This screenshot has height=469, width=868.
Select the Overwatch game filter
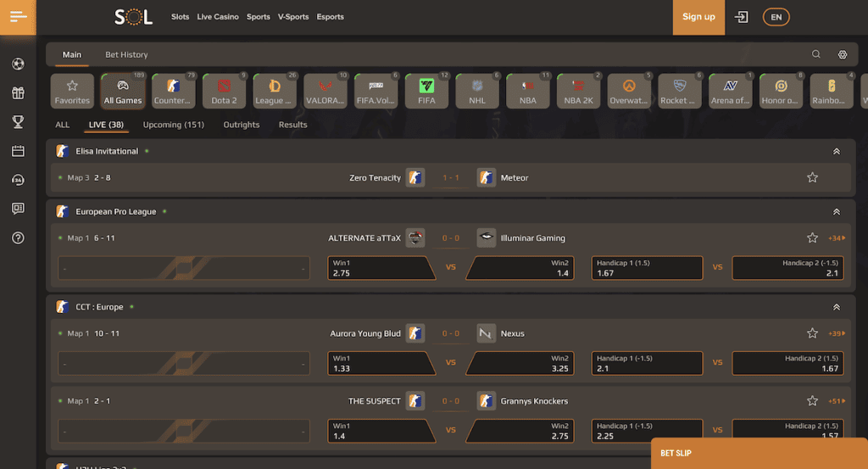tap(630, 91)
